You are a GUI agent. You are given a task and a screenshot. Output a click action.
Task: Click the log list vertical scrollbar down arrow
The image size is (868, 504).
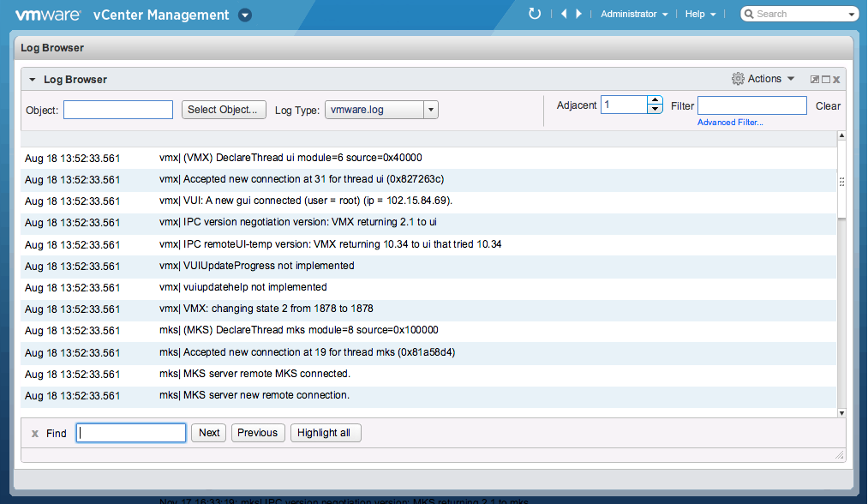[x=841, y=412]
